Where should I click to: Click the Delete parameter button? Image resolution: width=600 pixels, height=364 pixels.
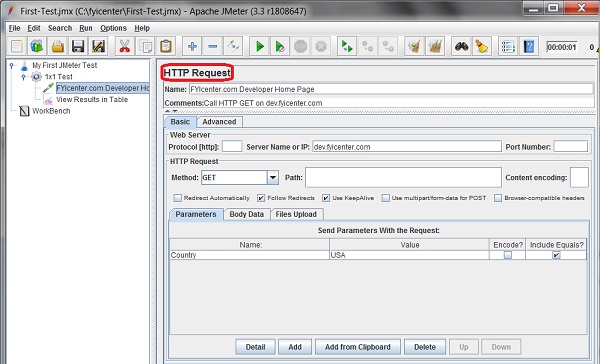click(425, 347)
